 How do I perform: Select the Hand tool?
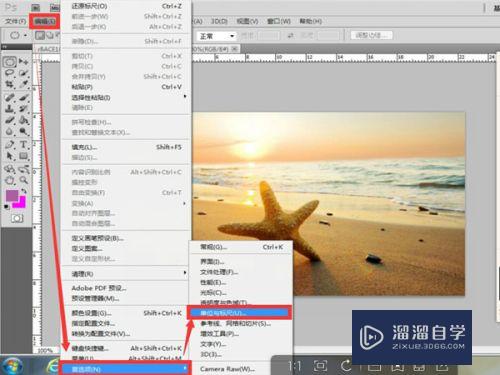pyautogui.click(x=10, y=180)
